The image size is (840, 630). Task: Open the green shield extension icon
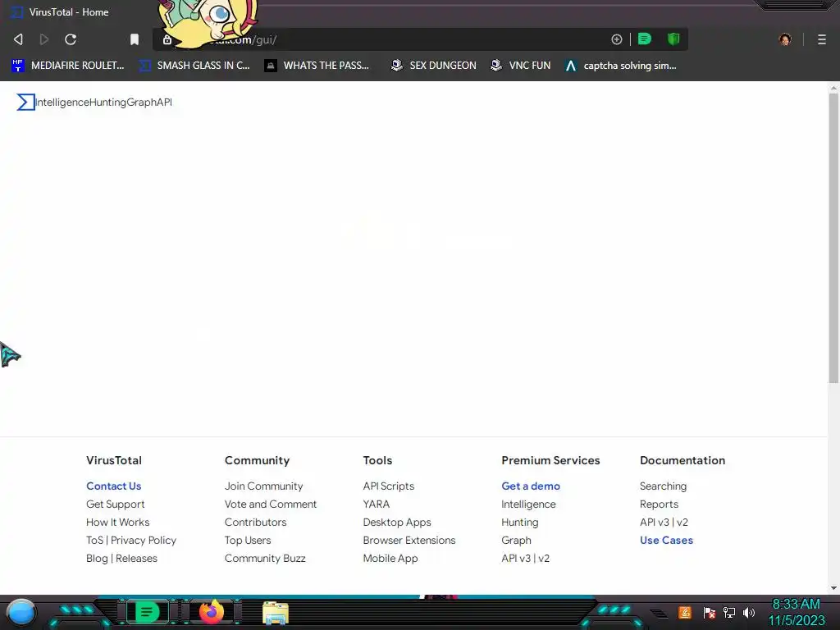pyautogui.click(x=673, y=39)
